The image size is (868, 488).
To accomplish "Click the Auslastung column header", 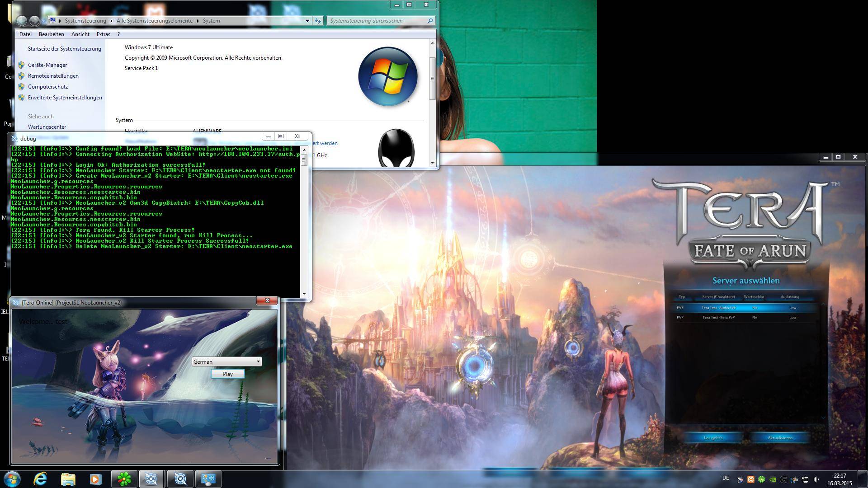I will (790, 297).
